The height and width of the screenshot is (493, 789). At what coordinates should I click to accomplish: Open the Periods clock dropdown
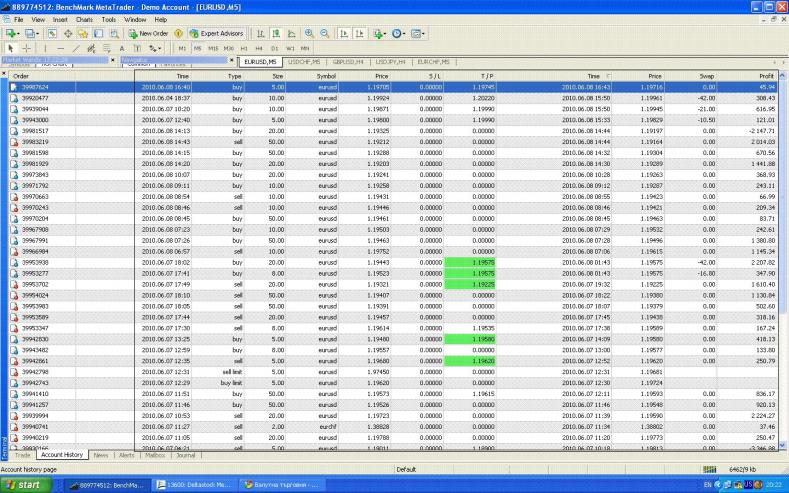click(398, 34)
